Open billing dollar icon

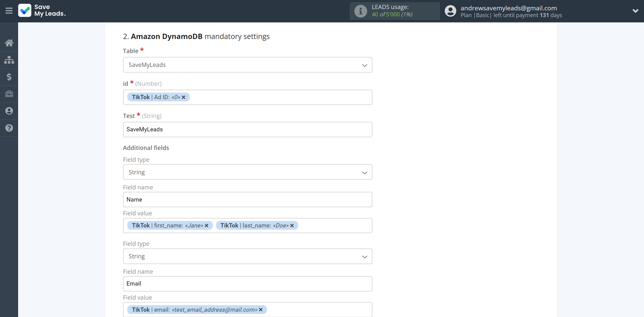(9, 77)
